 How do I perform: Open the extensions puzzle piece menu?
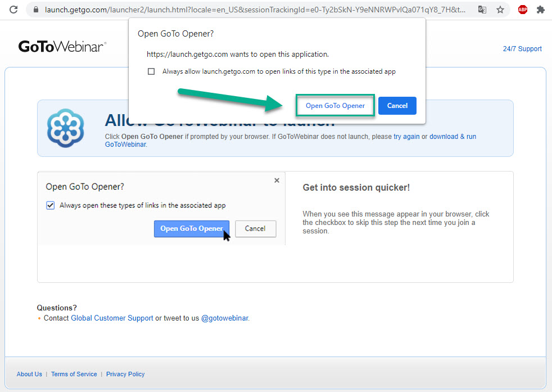click(541, 10)
